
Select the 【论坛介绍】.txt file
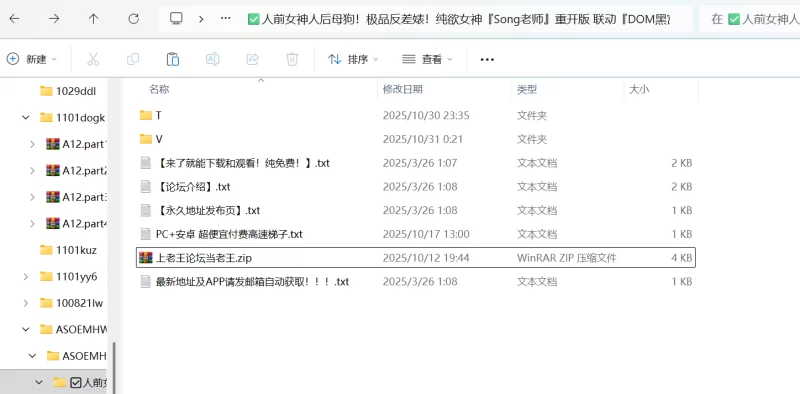[416, 187]
